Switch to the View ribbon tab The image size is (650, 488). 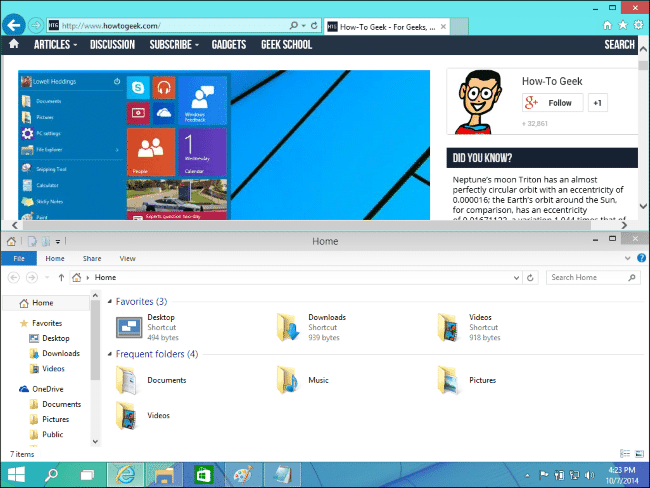point(127,258)
